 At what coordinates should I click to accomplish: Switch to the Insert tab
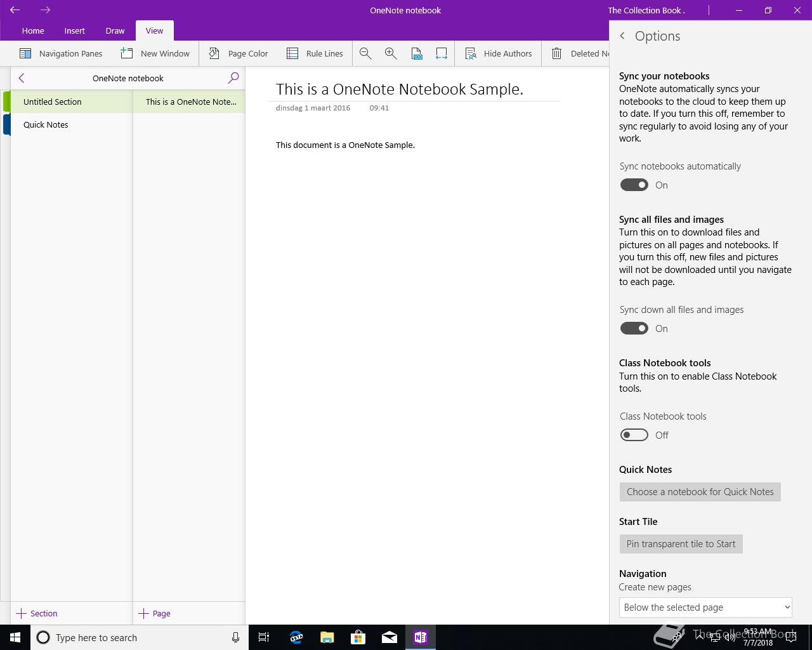(x=75, y=30)
